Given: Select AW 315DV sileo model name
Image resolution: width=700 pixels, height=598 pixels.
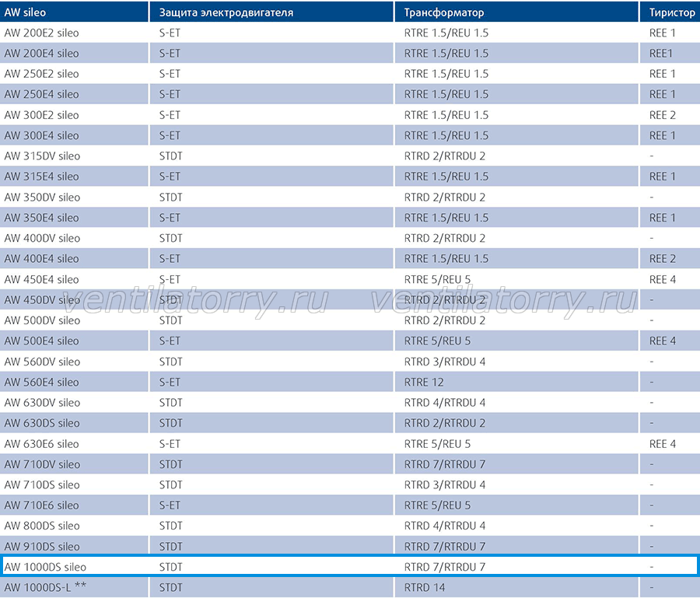Looking at the screenshot, I should (x=42, y=156).
